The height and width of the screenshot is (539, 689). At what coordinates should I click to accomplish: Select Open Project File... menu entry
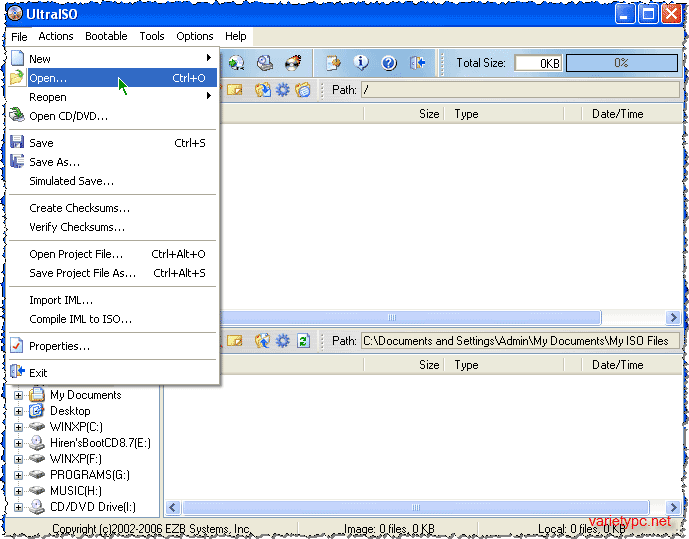point(113,254)
